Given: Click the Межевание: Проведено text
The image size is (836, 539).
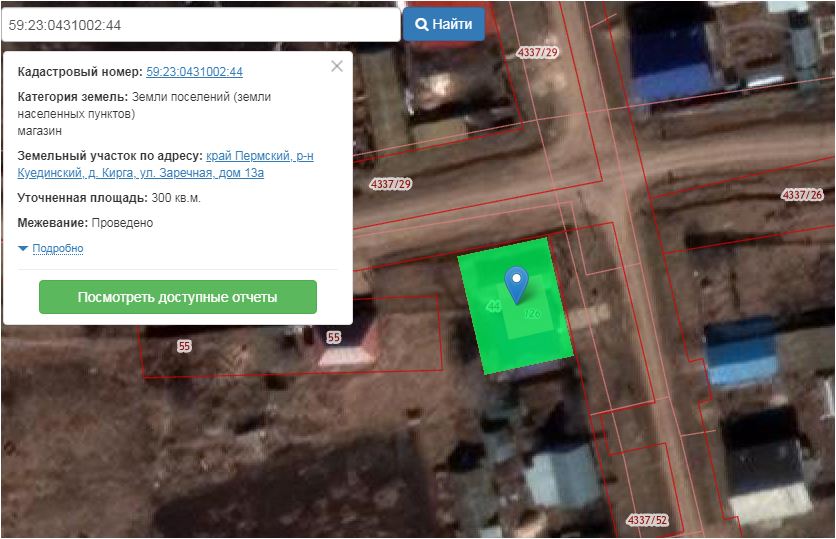Looking at the screenshot, I should coord(85,223).
